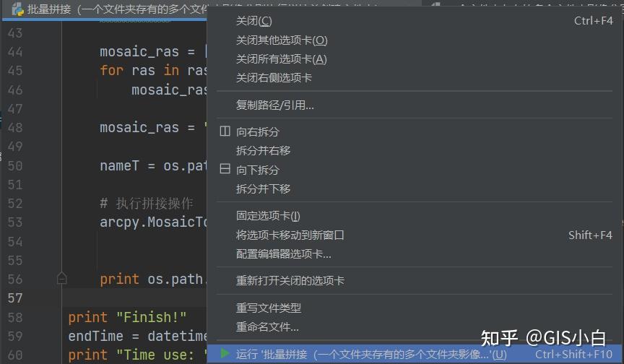
Task: Run the 批量拼接 script from the menu
Action: (x=415, y=354)
